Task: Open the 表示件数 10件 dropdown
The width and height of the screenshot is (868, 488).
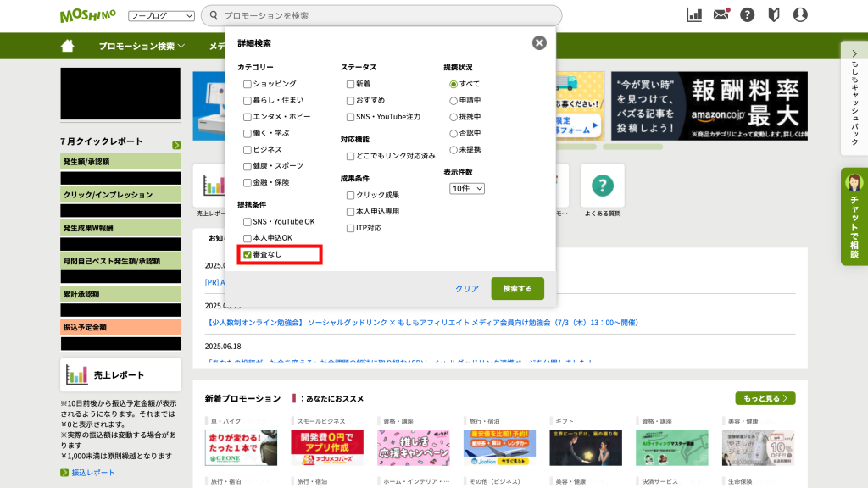Action: coord(467,188)
